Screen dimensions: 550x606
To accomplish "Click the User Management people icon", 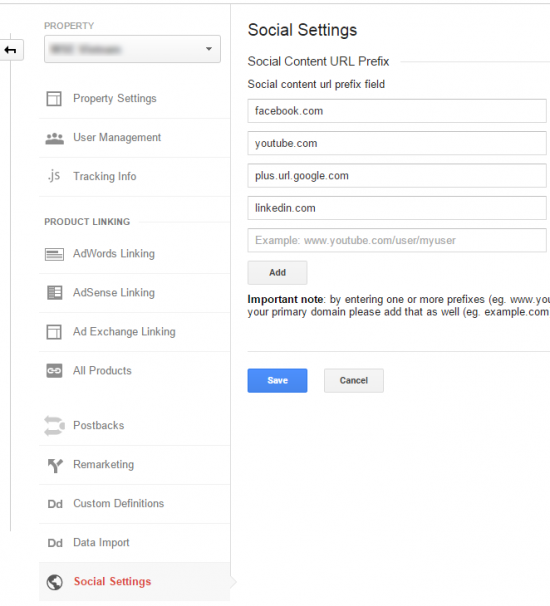I will pos(54,138).
